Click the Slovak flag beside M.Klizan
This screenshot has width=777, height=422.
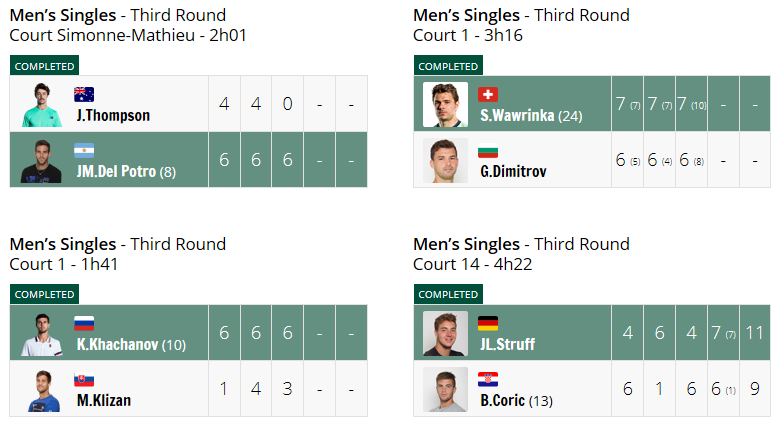coord(84,379)
